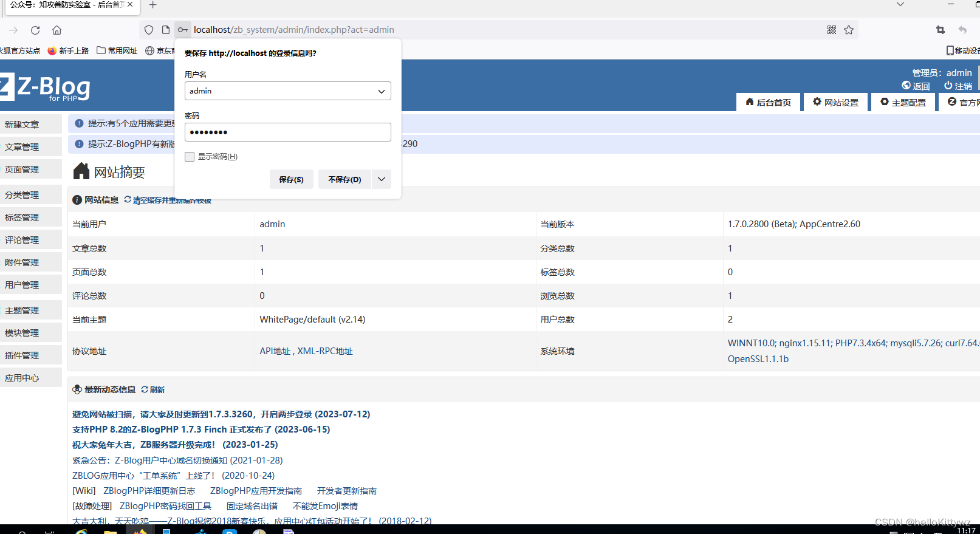Open the API地址 link

pyautogui.click(x=275, y=351)
